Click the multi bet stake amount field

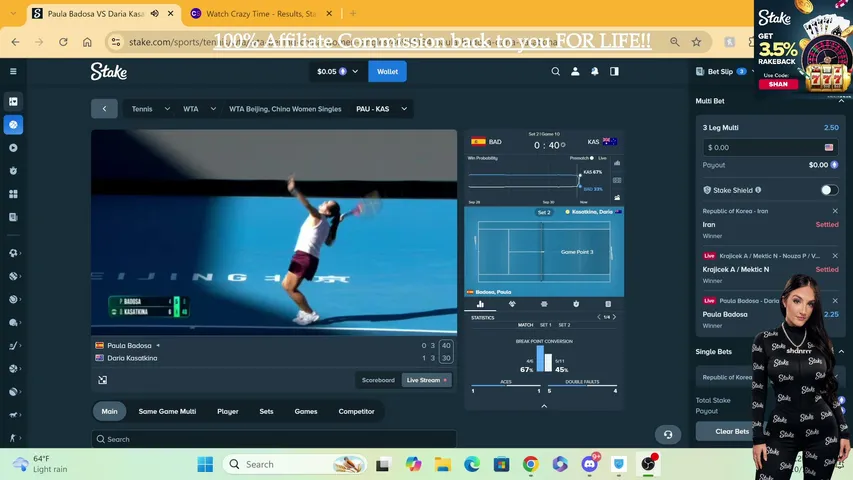[770, 147]
